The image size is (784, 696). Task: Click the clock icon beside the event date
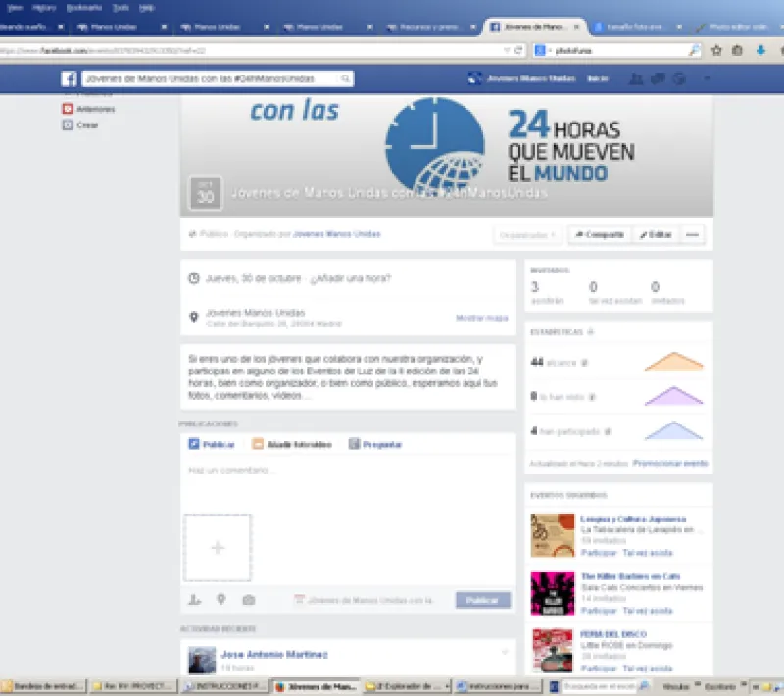(x=194, y=278)
